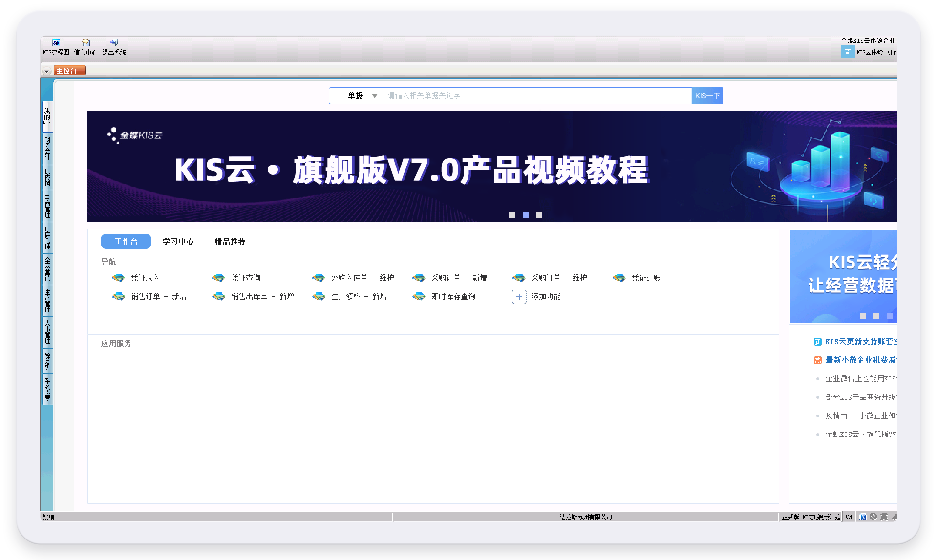Image resolution: width=937 pixels, height=560 pixels.
Task: Open the 销售出库单 - 新增 shortcut icon
Action: (x=218, y=296)
